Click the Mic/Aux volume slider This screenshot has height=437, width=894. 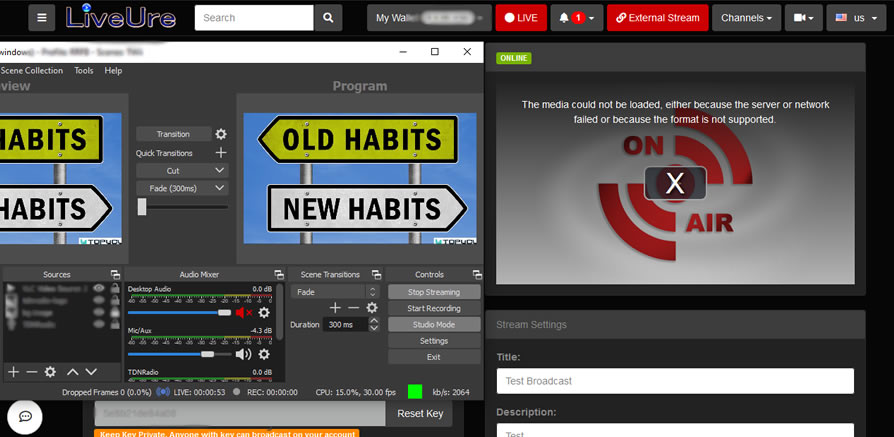coord(179,354)
